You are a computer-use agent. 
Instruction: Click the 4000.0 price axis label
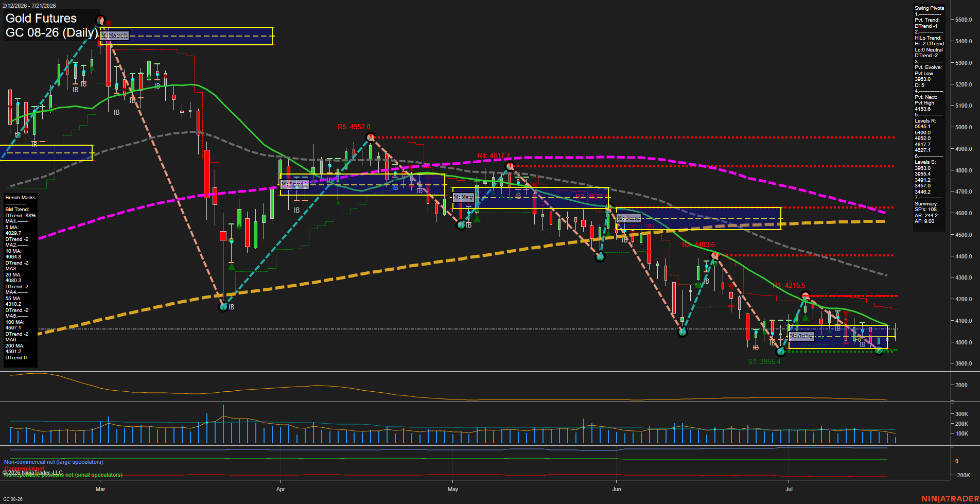[x=964, y=342]
